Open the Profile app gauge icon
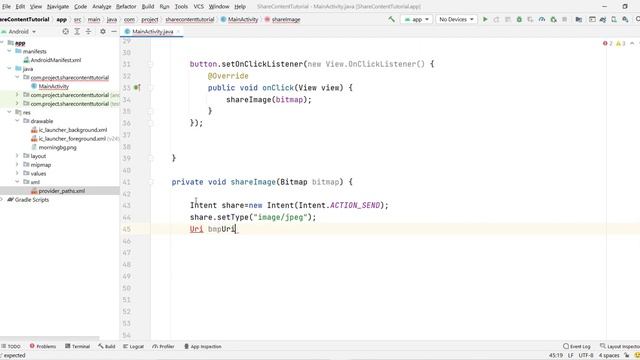The height and width of the screenshot is (360, 640). [x=542, y=19]
